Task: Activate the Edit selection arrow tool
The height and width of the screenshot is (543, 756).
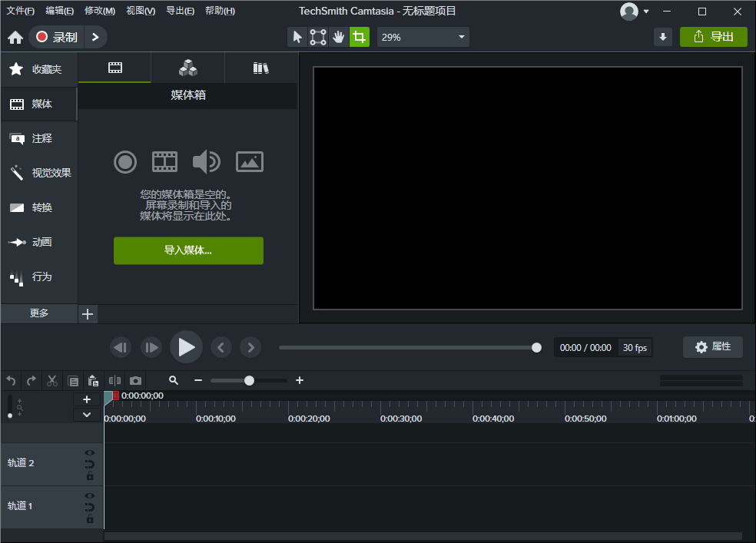Action: [x=297, y=36]
